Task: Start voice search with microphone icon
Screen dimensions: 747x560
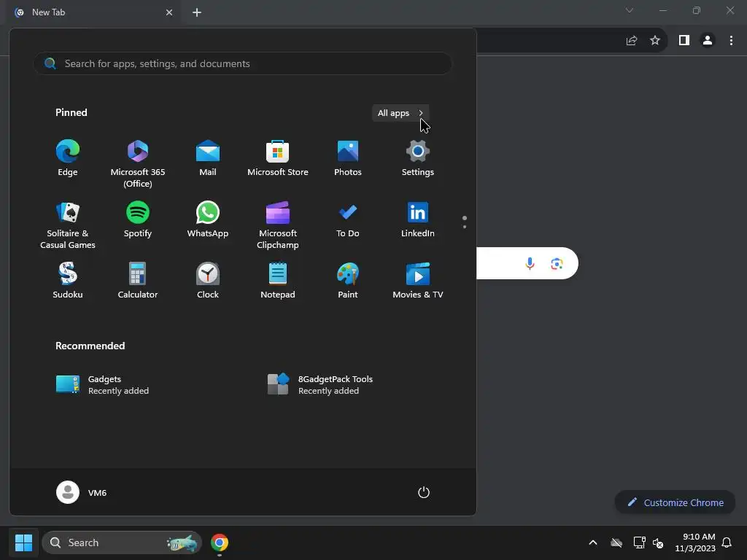Action: (530, 263)
